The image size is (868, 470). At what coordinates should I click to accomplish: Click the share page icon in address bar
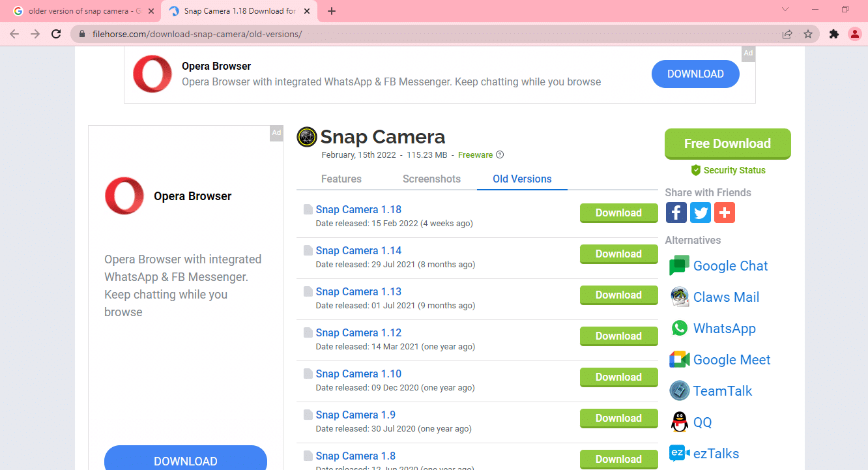pyautogui.click(x=787, y=34)
